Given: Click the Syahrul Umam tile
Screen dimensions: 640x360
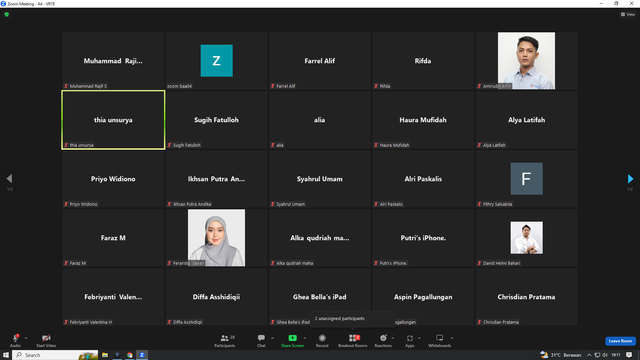Looking at the screenshot, I should coord(320,178).
